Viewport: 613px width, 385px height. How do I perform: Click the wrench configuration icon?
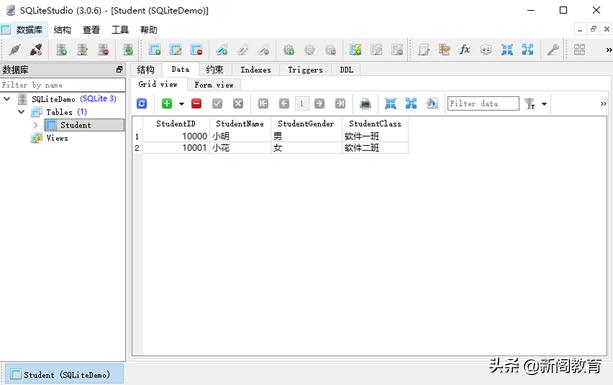pos(552,50)
